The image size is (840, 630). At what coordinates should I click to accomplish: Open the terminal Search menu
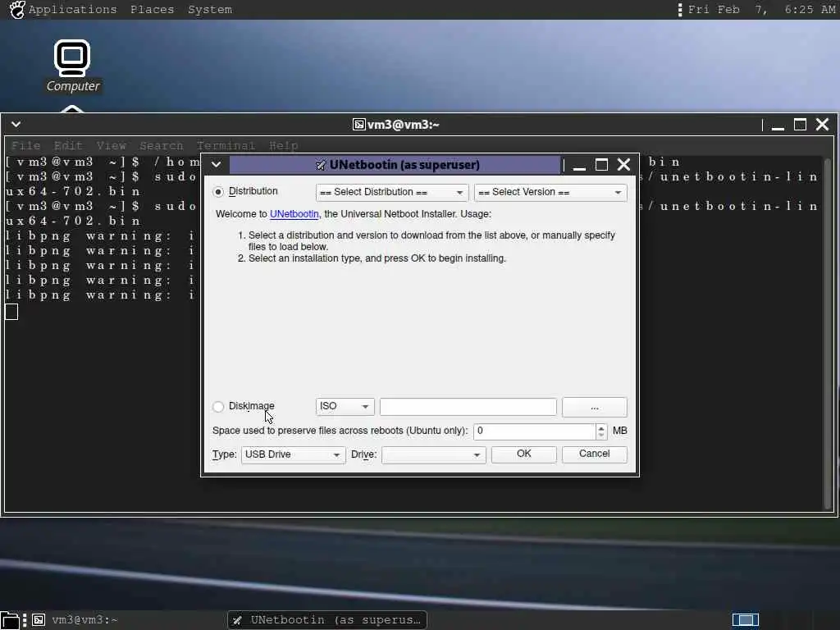point(162,146)
